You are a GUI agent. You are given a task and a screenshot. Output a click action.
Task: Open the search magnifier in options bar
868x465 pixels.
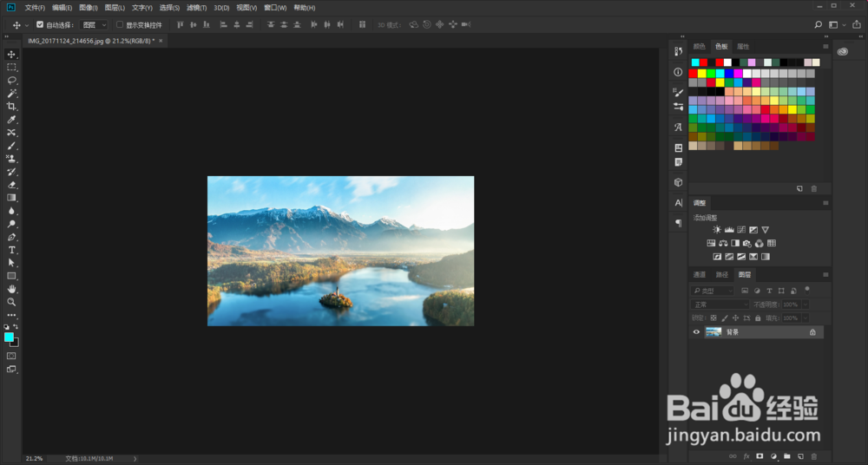point(819,24)
